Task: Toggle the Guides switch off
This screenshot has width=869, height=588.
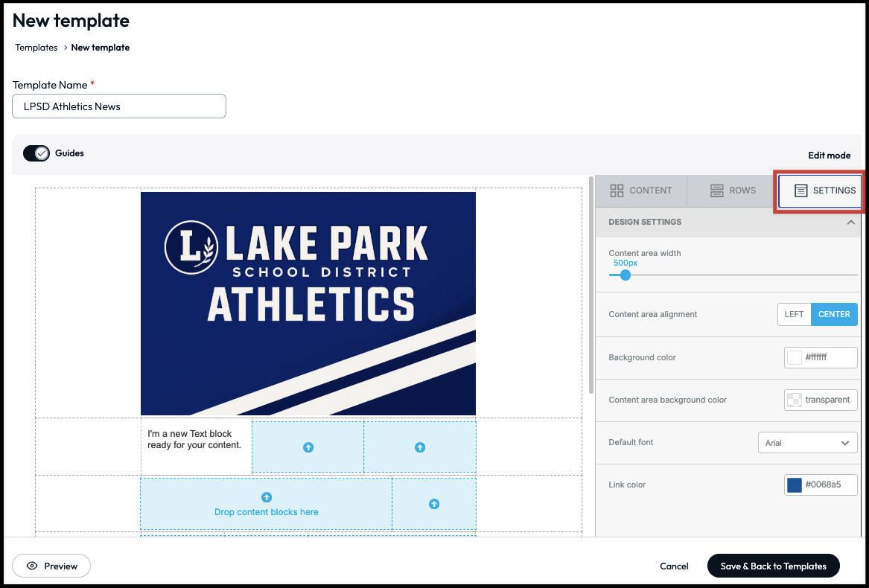Action: tap(36, 153)
